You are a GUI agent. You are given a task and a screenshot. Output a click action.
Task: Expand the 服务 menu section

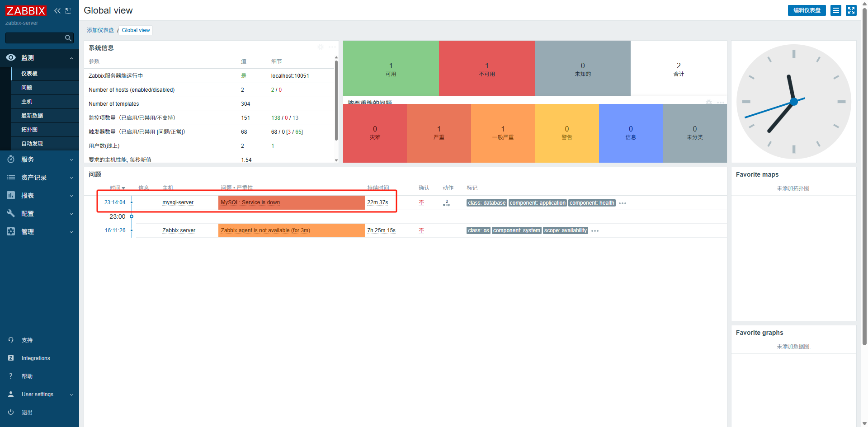point(71,160)
